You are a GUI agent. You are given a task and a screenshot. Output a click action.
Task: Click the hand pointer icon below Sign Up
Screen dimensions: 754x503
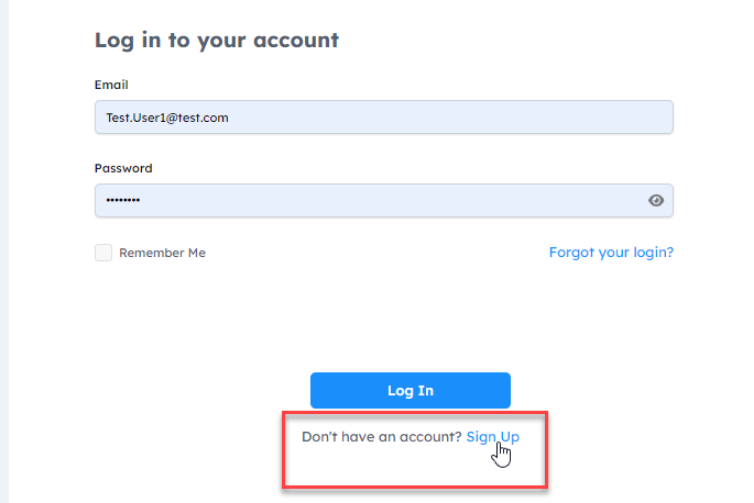click(x=502, y=455)
